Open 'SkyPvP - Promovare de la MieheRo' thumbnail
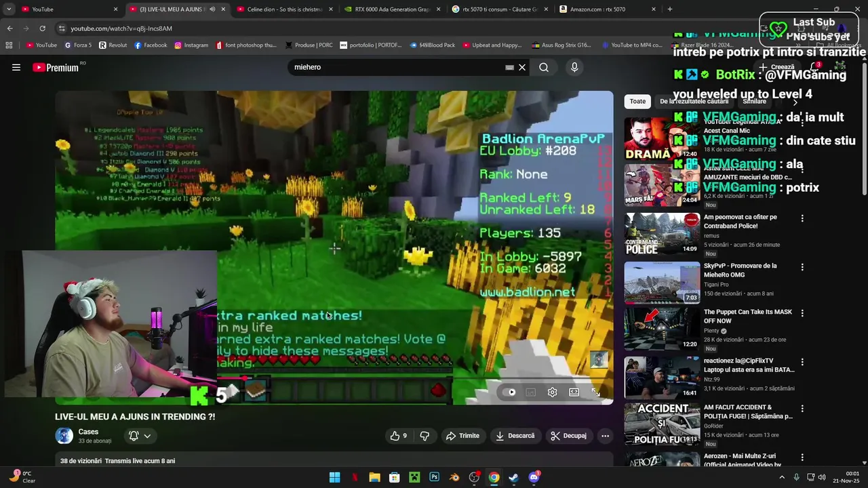The height and width of the screenshot is (488, 868). (662, 283)
